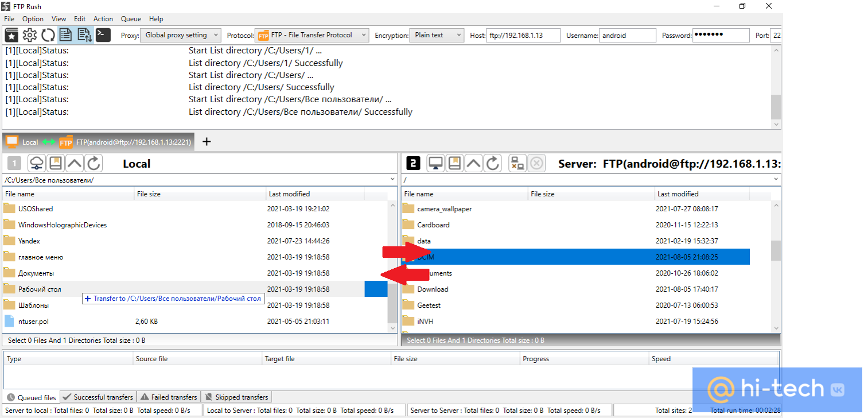The image size is (868, 418).
Task: Add a new connection tab with plus
Action: [x=207, y=142]
